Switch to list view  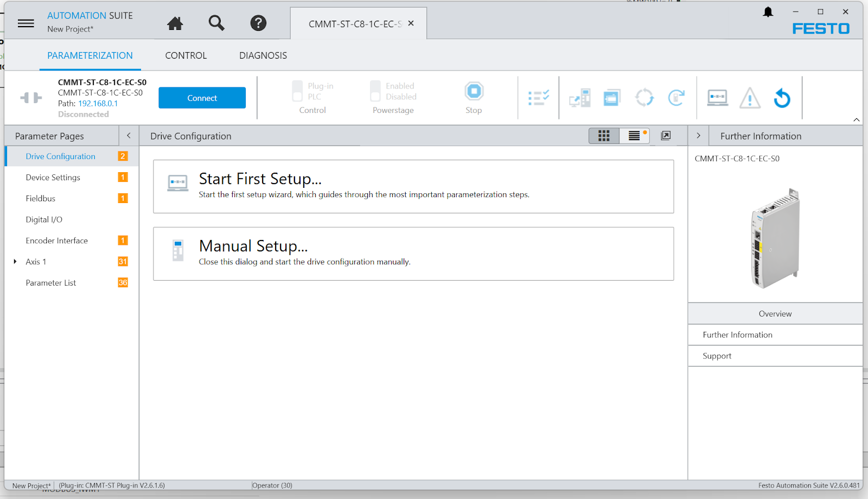click(634, 136)
